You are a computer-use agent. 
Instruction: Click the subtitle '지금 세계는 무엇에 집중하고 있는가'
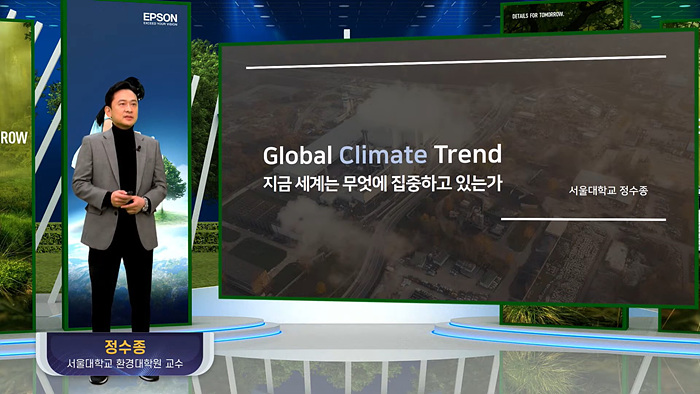[x=383, y=183]
